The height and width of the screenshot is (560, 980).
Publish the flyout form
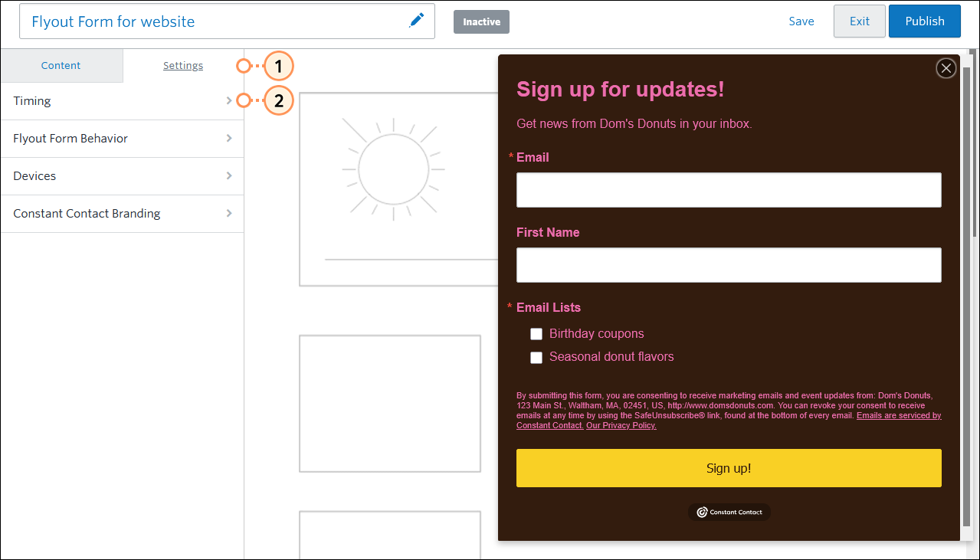[924, 21]
